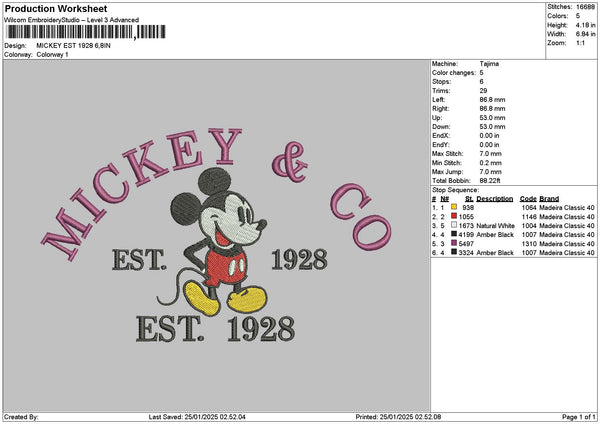Click the Max Stitch value '7.0 mm'
Screen dimensions: 600x424
point(491,154)
